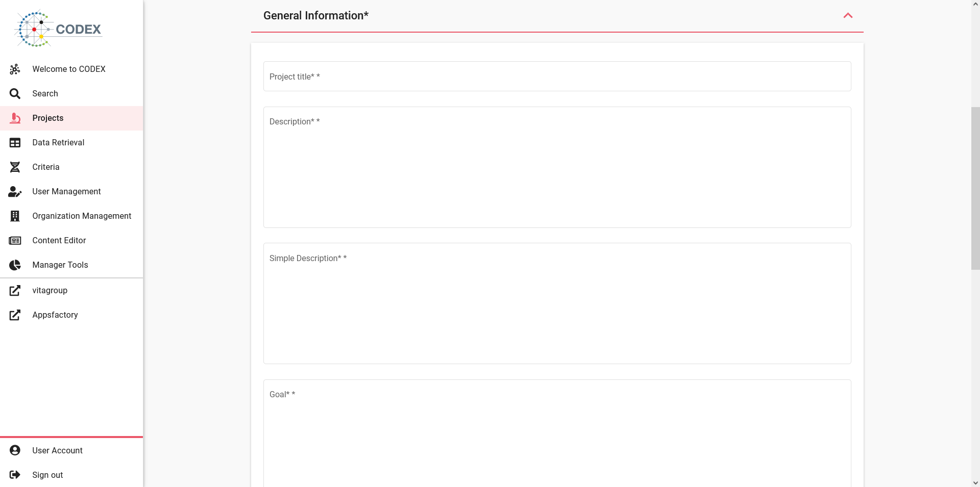Open Content Editor page
This screenshot has height=487, width=980.
click(71, 240)
